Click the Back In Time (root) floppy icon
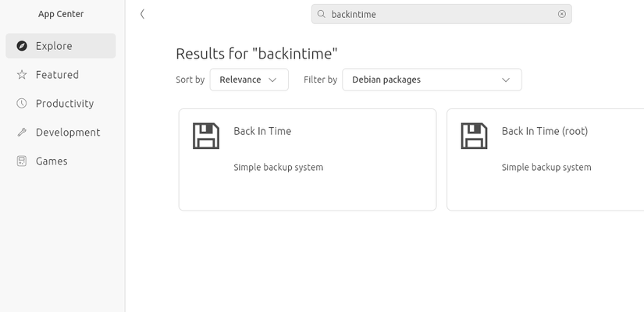This screenshot has height=312, width=644. click(x=474, y=136)
